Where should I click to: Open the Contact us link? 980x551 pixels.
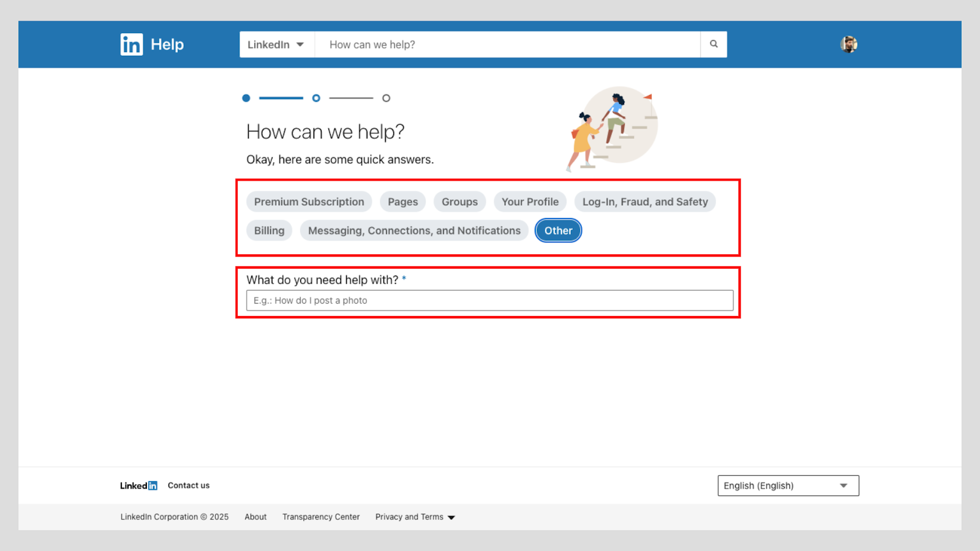189,485
